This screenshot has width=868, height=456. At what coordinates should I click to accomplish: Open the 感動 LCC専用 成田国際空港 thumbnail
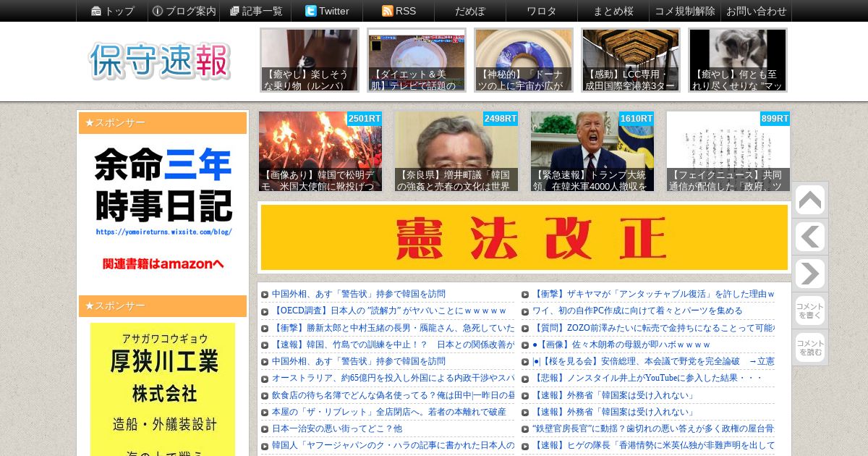click(631, 60)
